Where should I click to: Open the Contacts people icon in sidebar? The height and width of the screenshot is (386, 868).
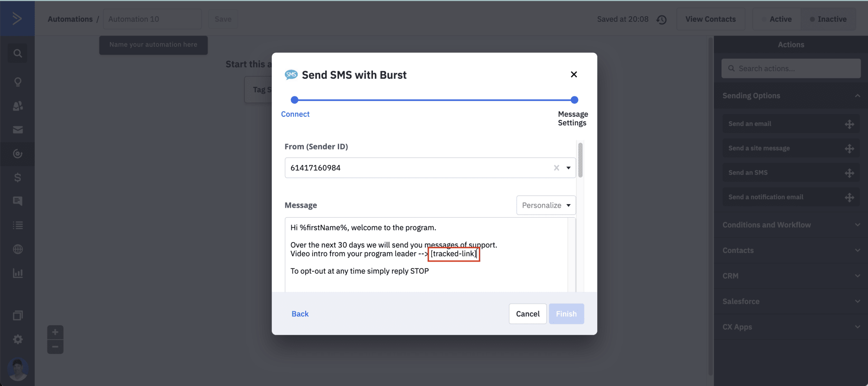18,106
